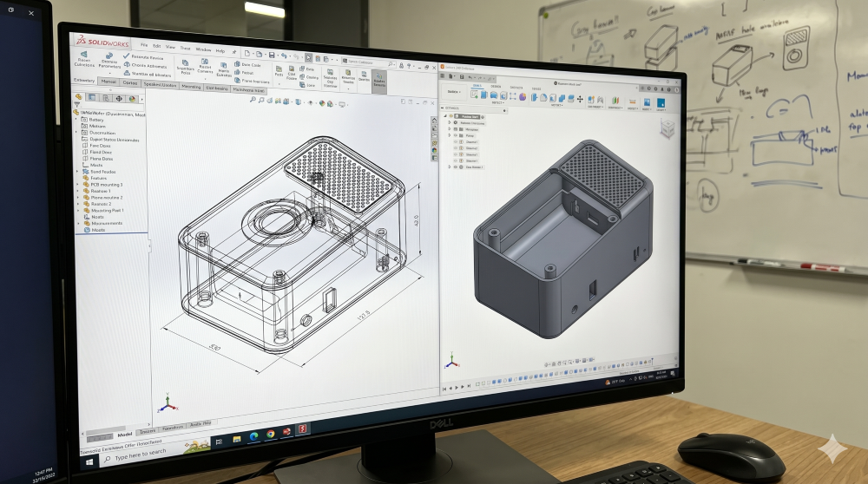Toggle eye of last Fusion browser row
Viewport: 868px width, 484px height.
pyautogui.click(x=456, y=167)
